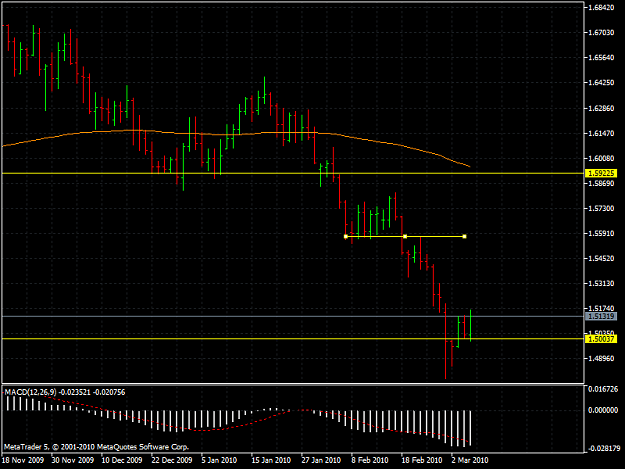The image size is (625, 469).
Task: Click the 1.54520 price scale label
Action: (601, 259)
